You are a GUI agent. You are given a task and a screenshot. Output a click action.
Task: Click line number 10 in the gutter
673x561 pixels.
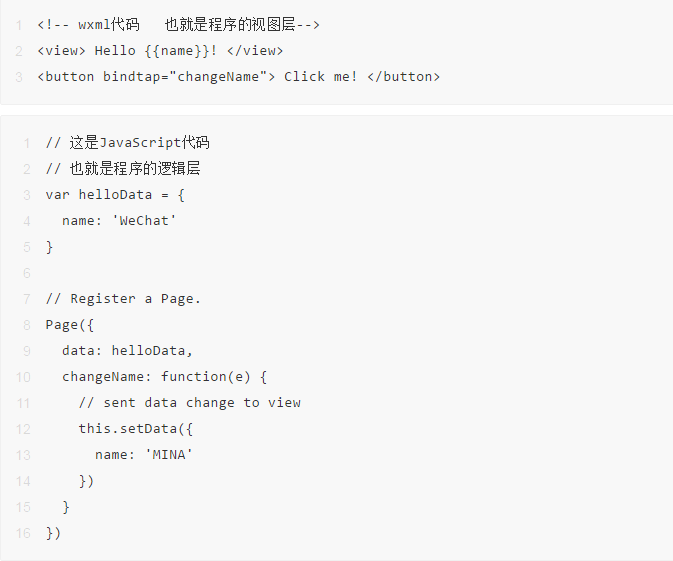click(x=22, y=376)
